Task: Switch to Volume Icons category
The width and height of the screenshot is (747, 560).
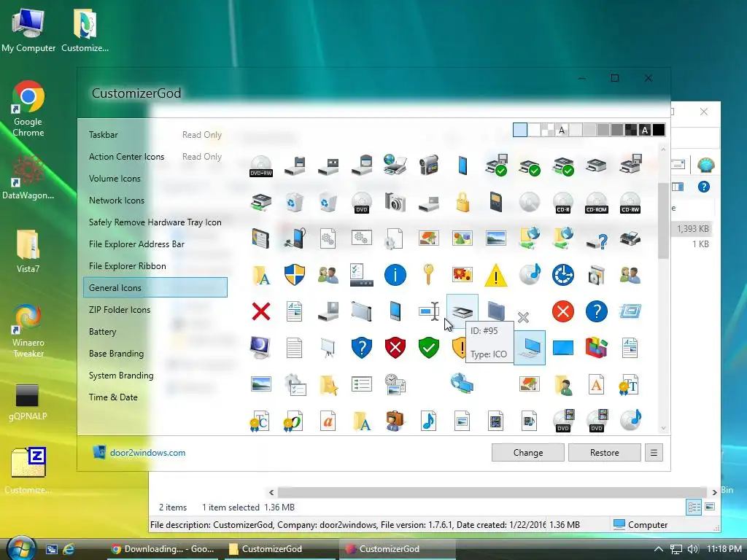Action: pos(115,179)
